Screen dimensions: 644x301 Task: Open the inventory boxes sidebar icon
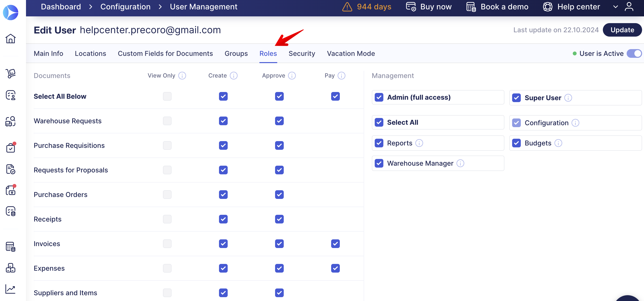(11, 268)
